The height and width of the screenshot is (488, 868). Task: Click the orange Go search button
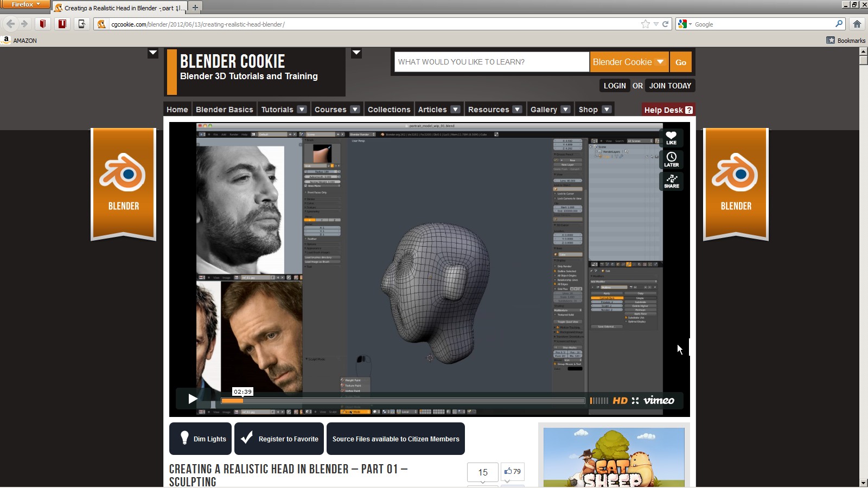pyautogui.click(x=681, y=62)
